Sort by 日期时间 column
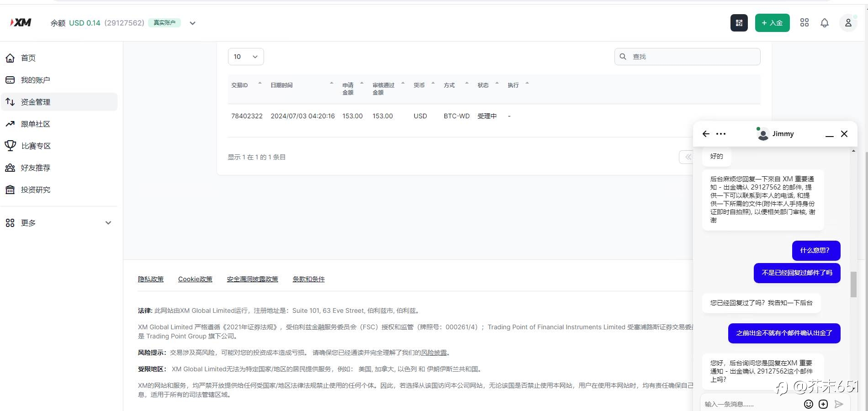This screenshot has height=411, width=868. click(302, 85)
